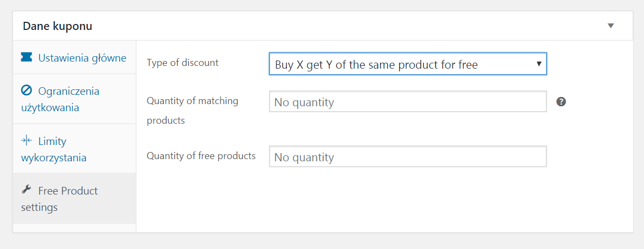Click the selected Buy X get Y option text
The image size is (644, 249).
(376, 64)
